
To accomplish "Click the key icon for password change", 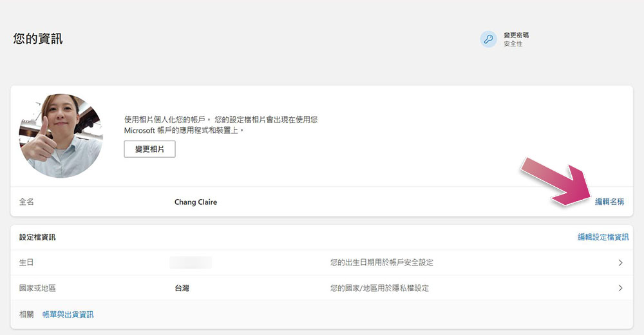I will click(x=488, y=39).
